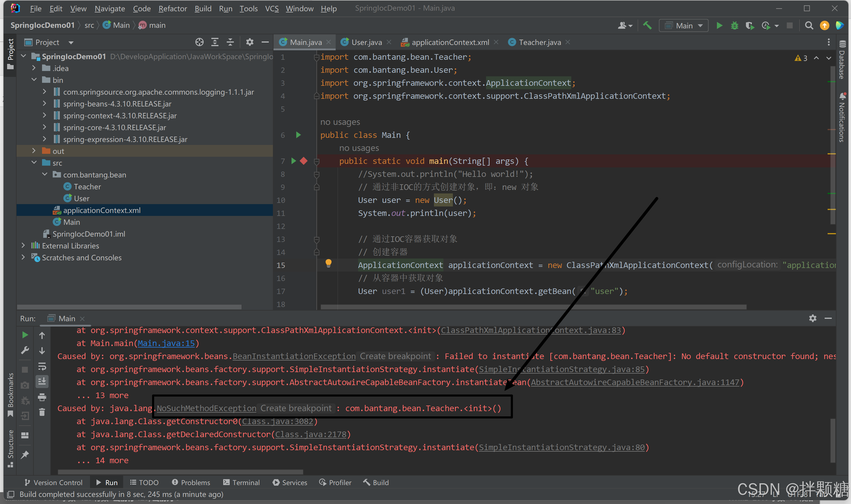Expand the out folder
The width and height of the screenshot is (851, 504).
click(34, 151)
